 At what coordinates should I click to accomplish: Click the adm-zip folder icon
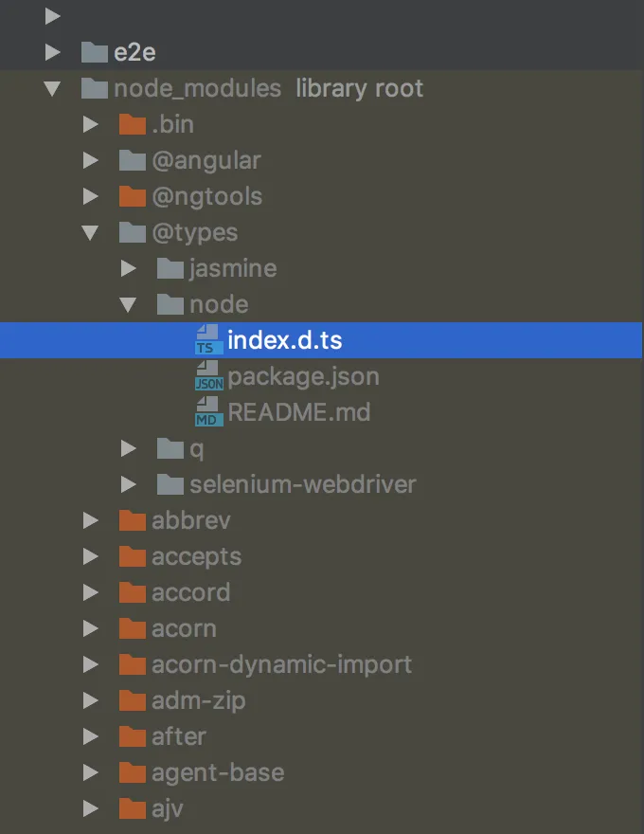(133, 701)
